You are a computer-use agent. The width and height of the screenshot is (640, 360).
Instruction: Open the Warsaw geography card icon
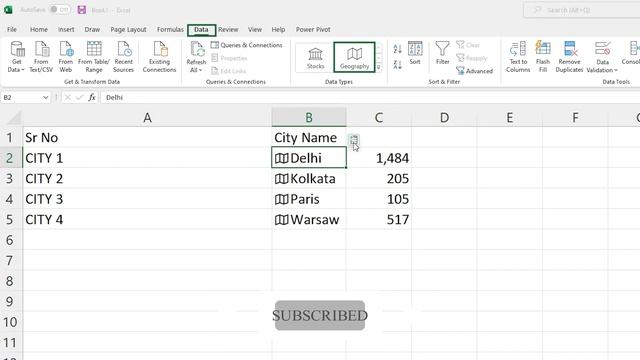point(282,220)
